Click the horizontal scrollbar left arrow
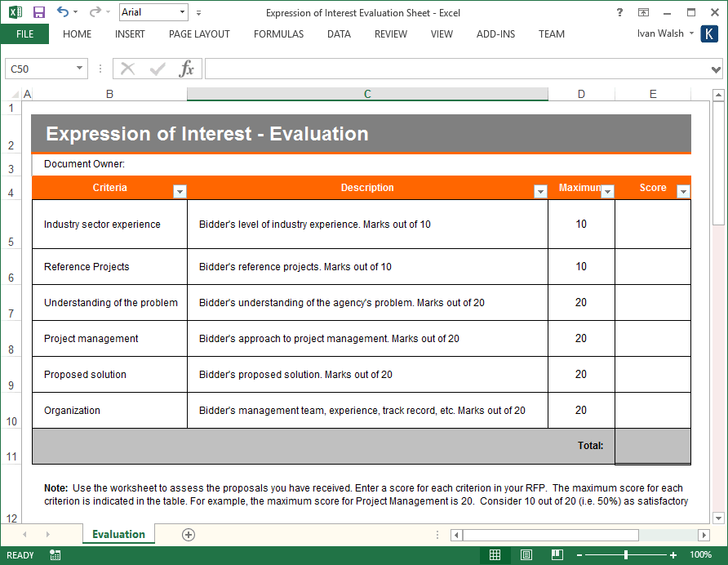The width and height of the screenshot is (728, 565). click(x=456, y=536)
